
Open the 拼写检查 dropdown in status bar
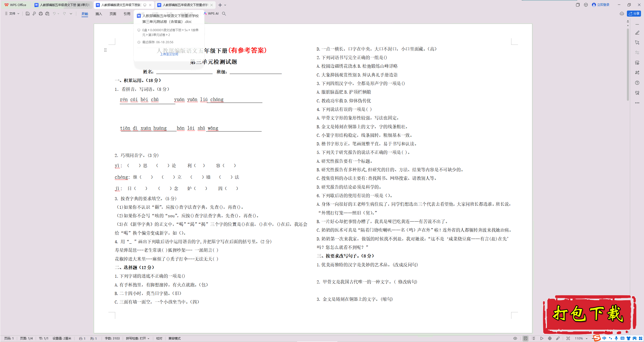pyautogui.click(x=138, y=338)
